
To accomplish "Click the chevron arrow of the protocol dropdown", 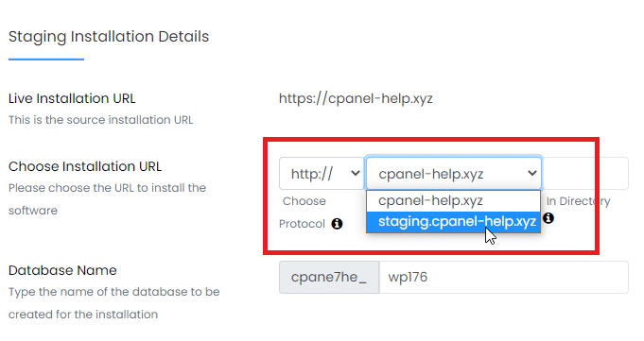I will pos(356,174).
